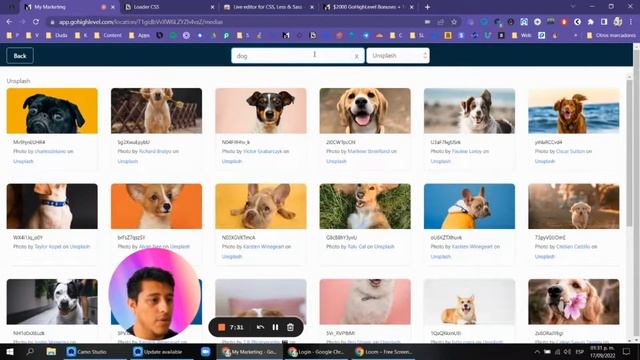Select the brown dog by the sea thumbnail
Image resolution: width=640 pixels, height=360 pixels.
[573, 111]
